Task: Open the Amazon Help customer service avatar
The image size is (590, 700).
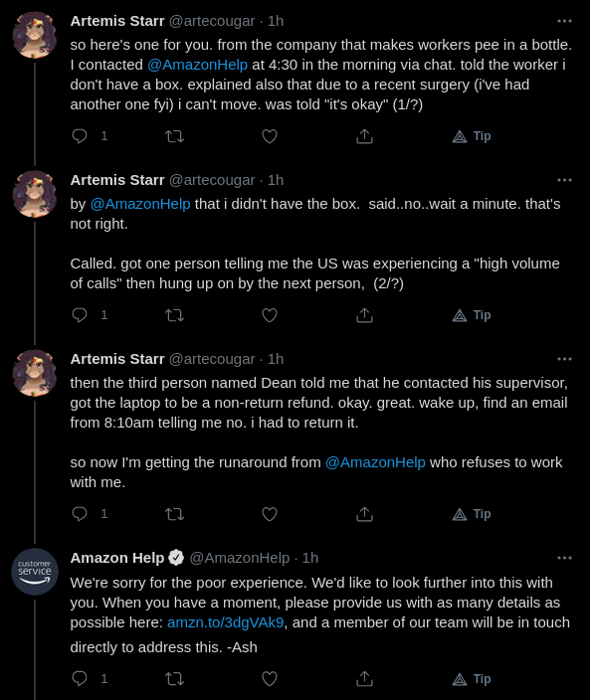Action: (x=35, y=572)
